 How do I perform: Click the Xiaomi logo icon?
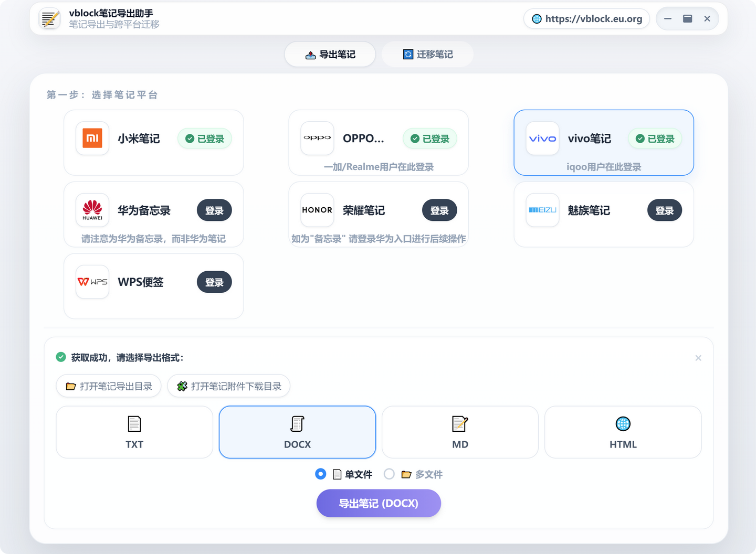click(92, 138)
